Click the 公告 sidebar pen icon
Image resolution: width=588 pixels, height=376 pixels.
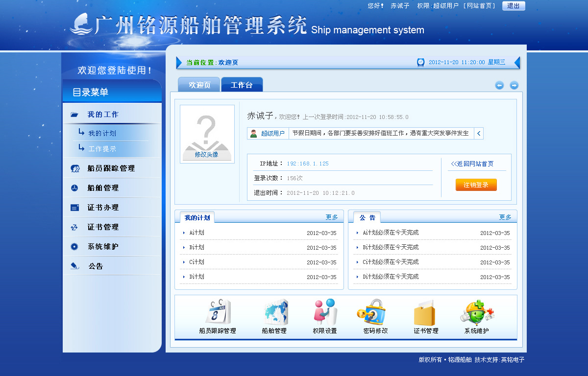74,266
